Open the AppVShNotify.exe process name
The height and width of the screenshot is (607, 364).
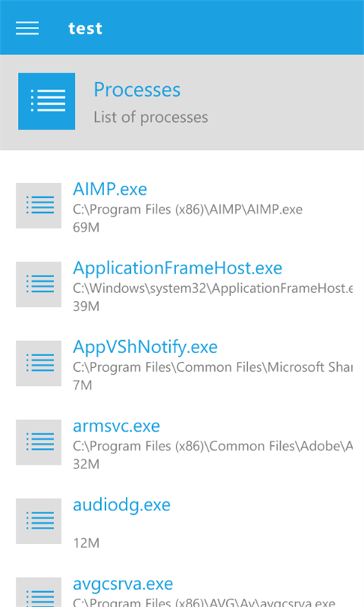click(x=145, y=347)
